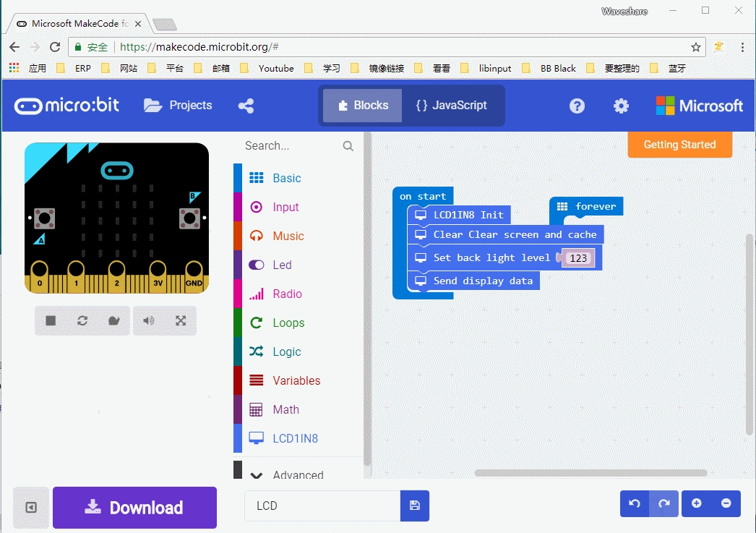Viewport: 756px width, 533px height.
Task: Click the share project icon
Action: click(246, 106)
